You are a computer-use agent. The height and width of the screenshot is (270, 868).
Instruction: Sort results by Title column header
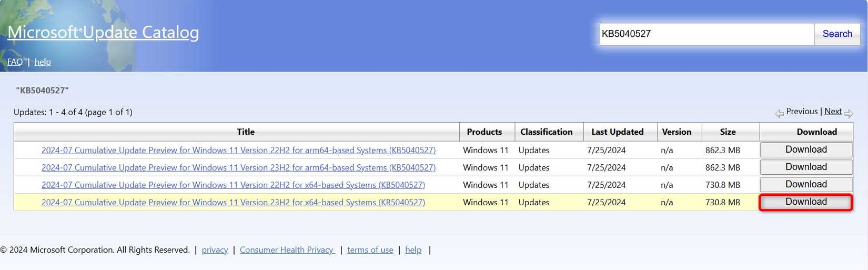(245, 132)
